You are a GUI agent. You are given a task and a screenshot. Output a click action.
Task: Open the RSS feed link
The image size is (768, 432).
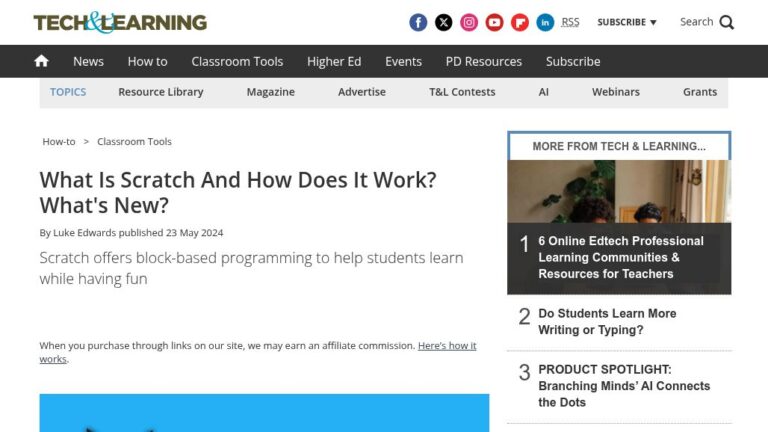click(570, 22)
